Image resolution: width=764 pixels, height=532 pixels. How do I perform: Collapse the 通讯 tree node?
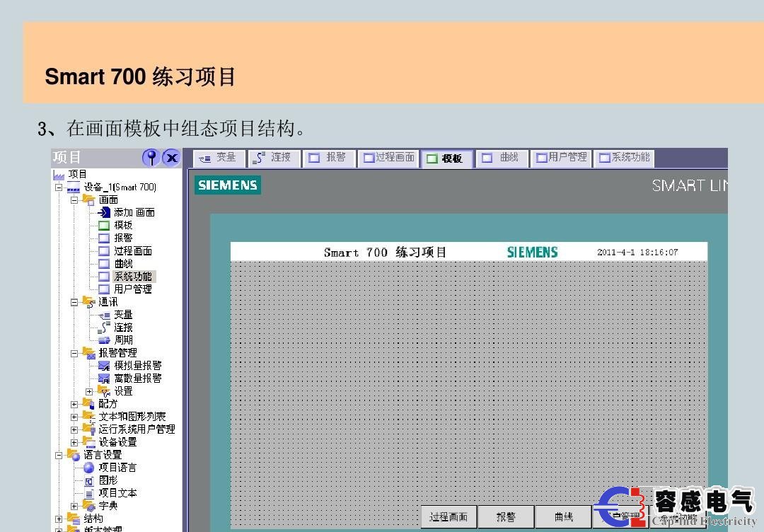pos(74,302)
